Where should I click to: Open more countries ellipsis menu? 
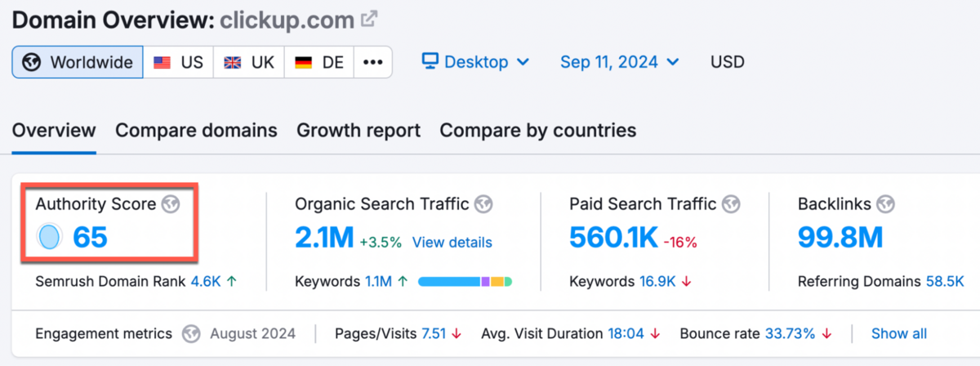[x=373, y=62]
